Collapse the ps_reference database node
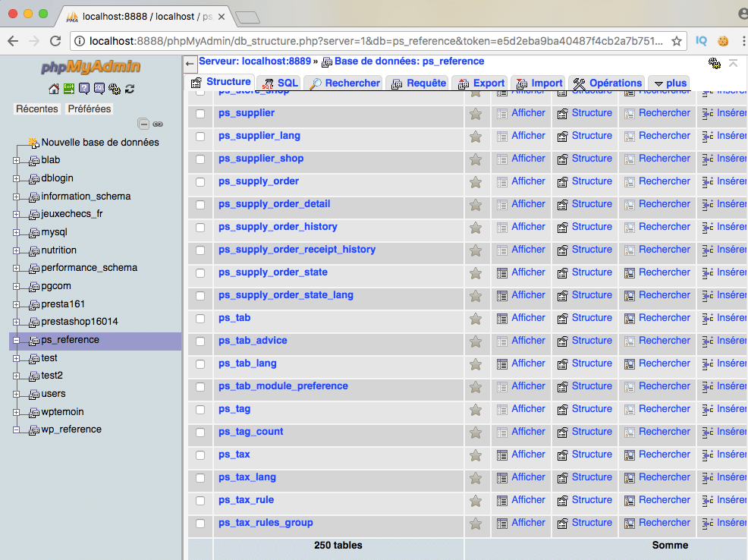The image size is (748, 560). pyautogui.click(x=17, y=341)
